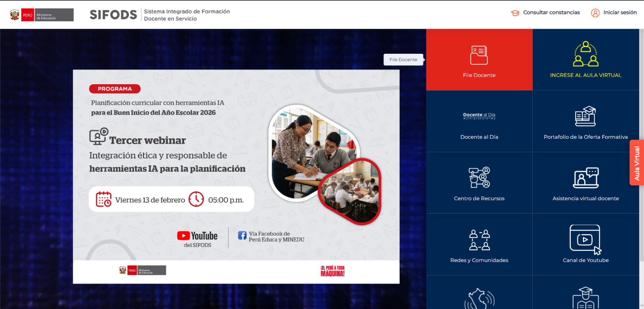Click the globe icon tile at bottom
Screen dimensions: 644x309
tap(479, 298)
